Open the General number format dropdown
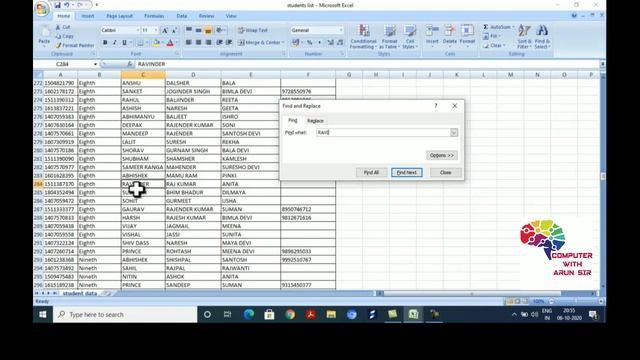Image resolution: width=640 pixels, height=360 pixels. [x=341, y=30]
